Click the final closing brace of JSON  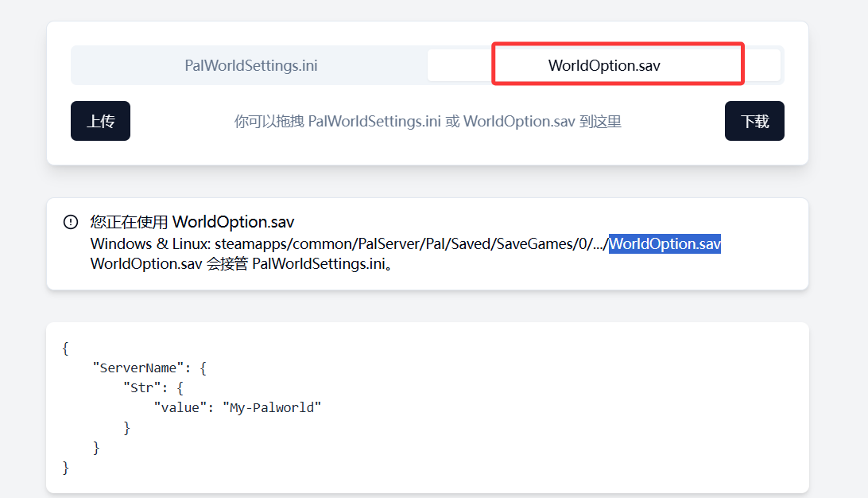point(65,467)
